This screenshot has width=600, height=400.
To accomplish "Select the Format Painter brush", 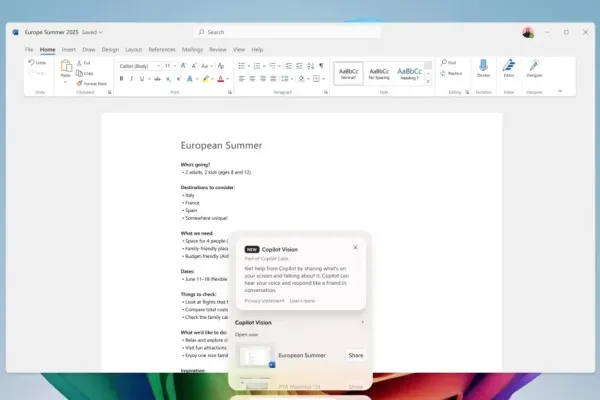I will click(79, 83).
